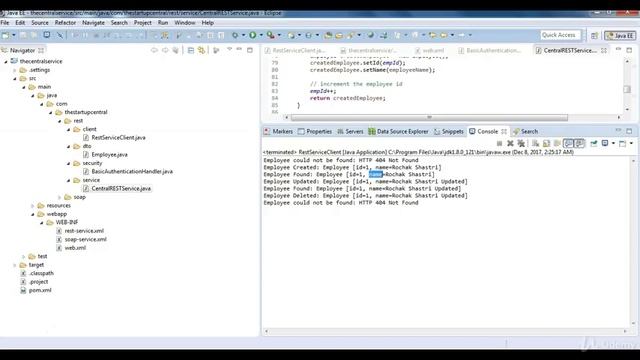Viewport: 640px width, 360px height.
Task: Click Collapse All icon in Navigator
Action: (x=191, y=50)
